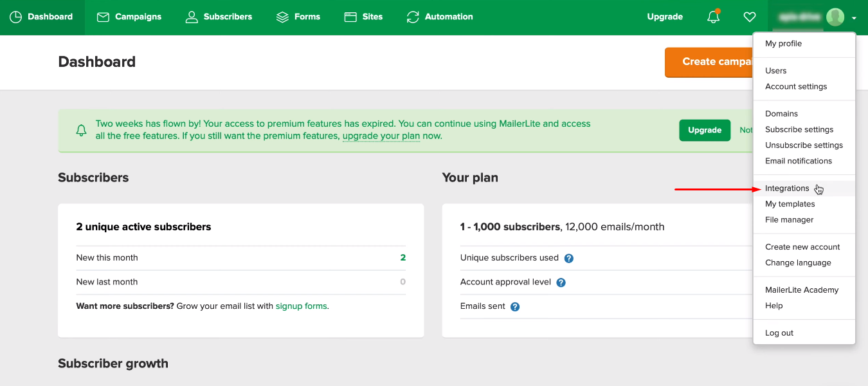Viewport: 868px width, 386px height.
Task: Switch to the Sites tab
Action: pyautogui.click(x=363, y=17)
